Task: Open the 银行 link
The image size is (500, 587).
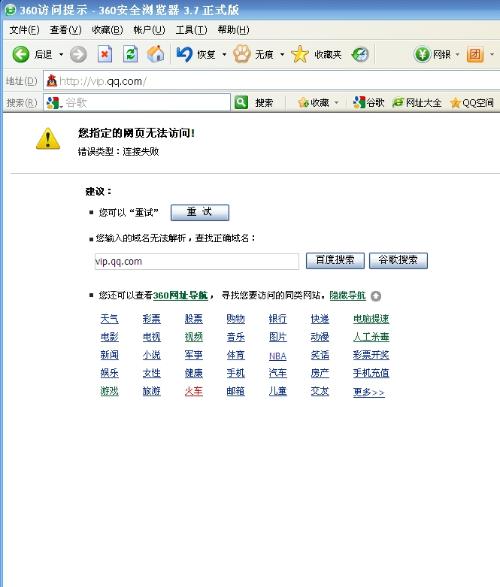Action: (278, 319)
